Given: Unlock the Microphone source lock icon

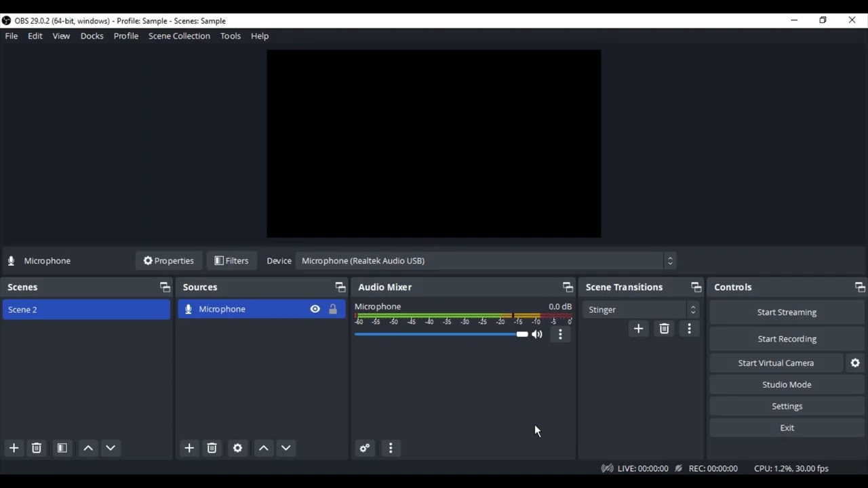Looking at the screenshot, I should coord(333,309).
